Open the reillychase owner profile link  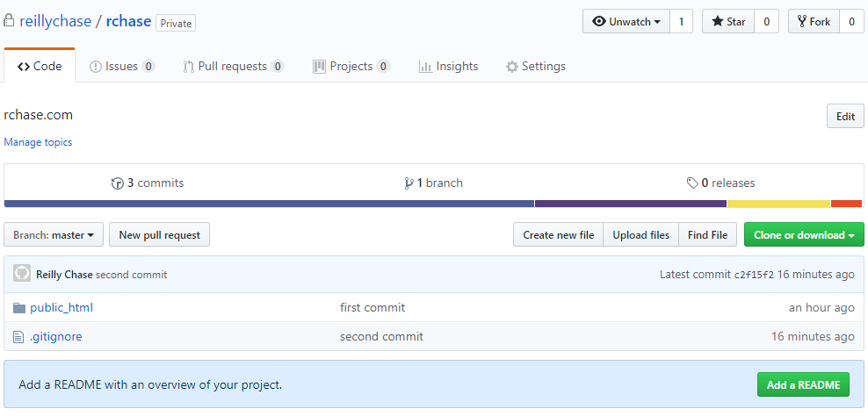(55, 22)
